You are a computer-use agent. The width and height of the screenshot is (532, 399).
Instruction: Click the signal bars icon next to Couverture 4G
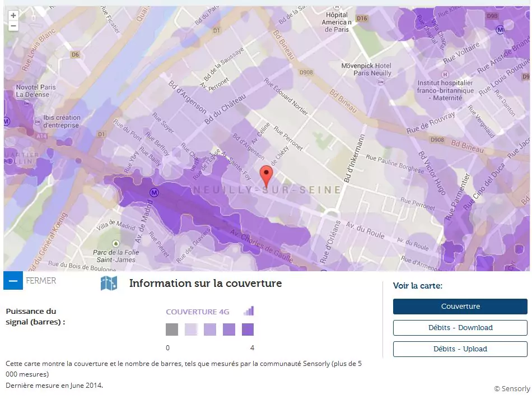(x=249, y=311)
